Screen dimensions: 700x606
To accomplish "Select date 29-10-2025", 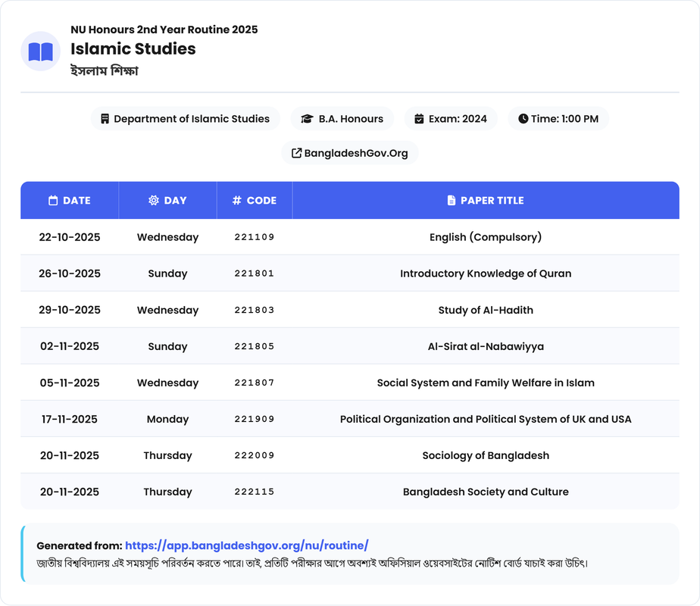I will 70,310.
